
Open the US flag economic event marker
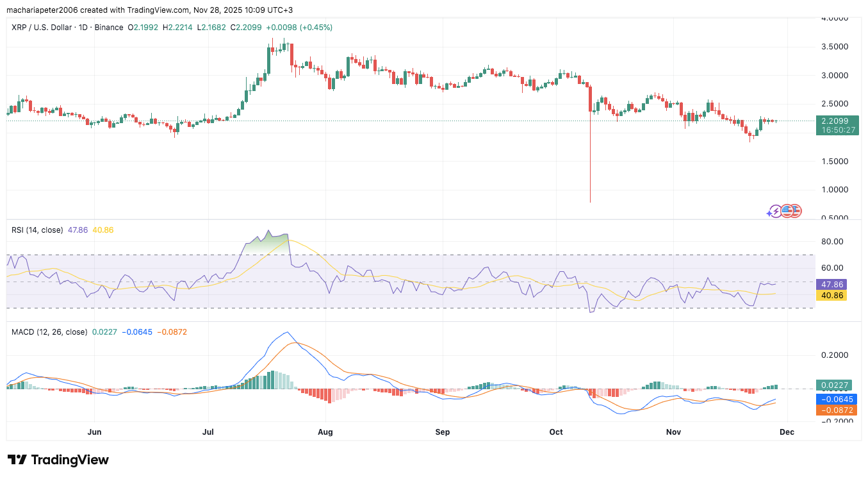pyautogui.click(x=787, y=211)
